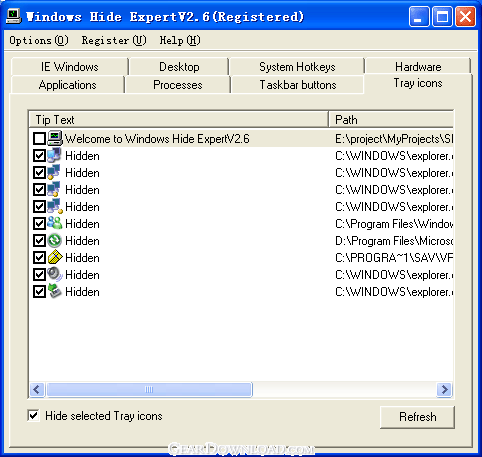Click the Windows Hide Expert title bar icon
This screenshot has height=457, width=482.
pyautogui.click(x=14, y=16)
